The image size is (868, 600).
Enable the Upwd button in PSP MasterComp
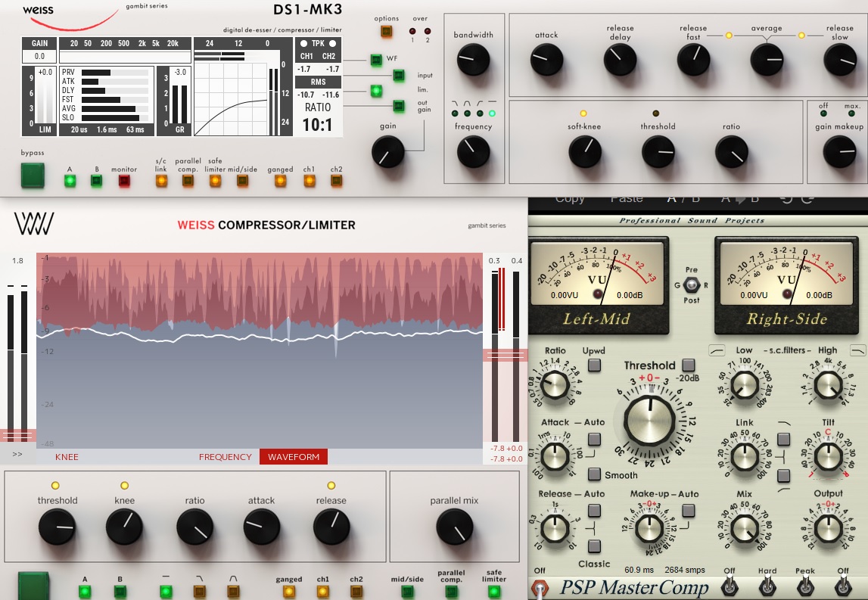click(594, 365)
